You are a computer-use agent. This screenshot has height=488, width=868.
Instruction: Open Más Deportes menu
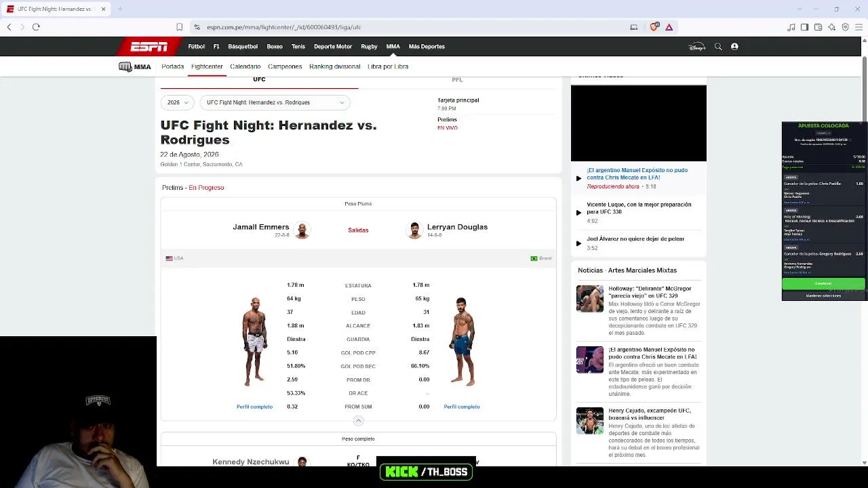[427, 47]
